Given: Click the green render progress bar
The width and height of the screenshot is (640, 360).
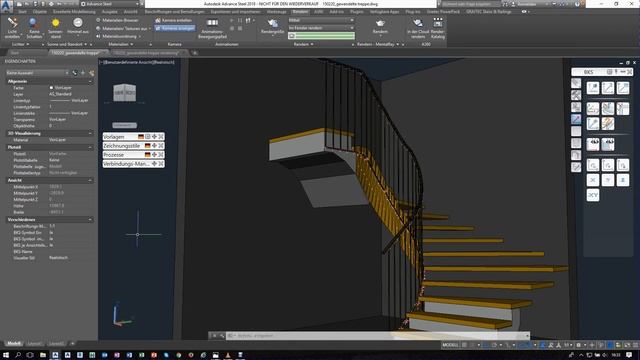Looking at the screenshot, I should click(321, 36).
